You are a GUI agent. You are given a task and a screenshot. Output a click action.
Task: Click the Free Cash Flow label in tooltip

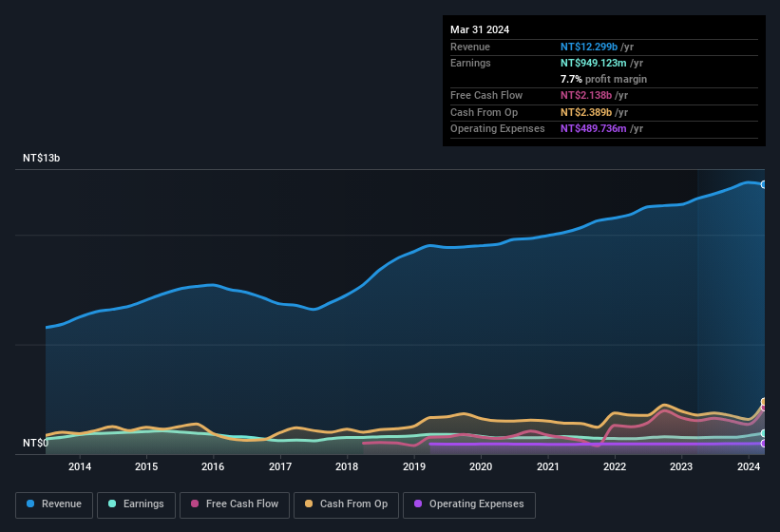[x=486, y=95]
